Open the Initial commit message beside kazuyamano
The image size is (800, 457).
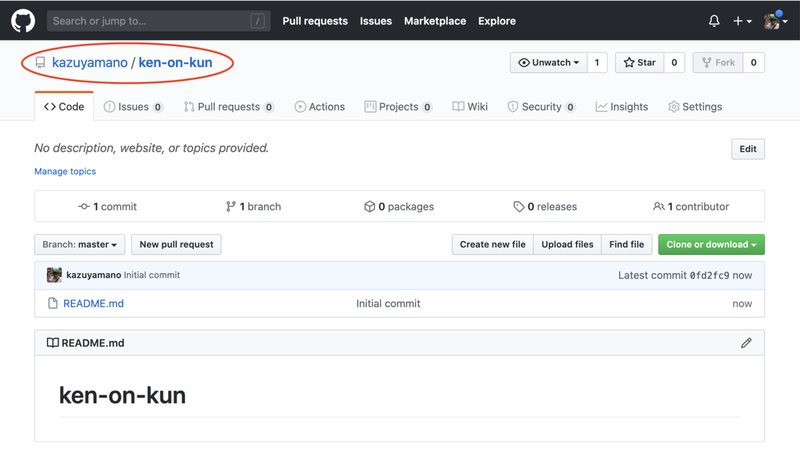pos(152,275)
